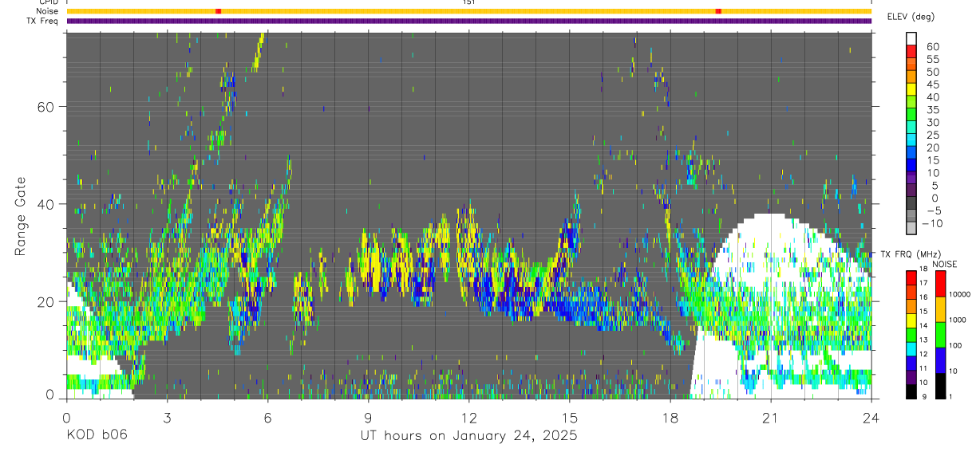Click the second red marker on the Noise bar
The height and width of the screenshot is (452, 980).
(x=718, y=11)
